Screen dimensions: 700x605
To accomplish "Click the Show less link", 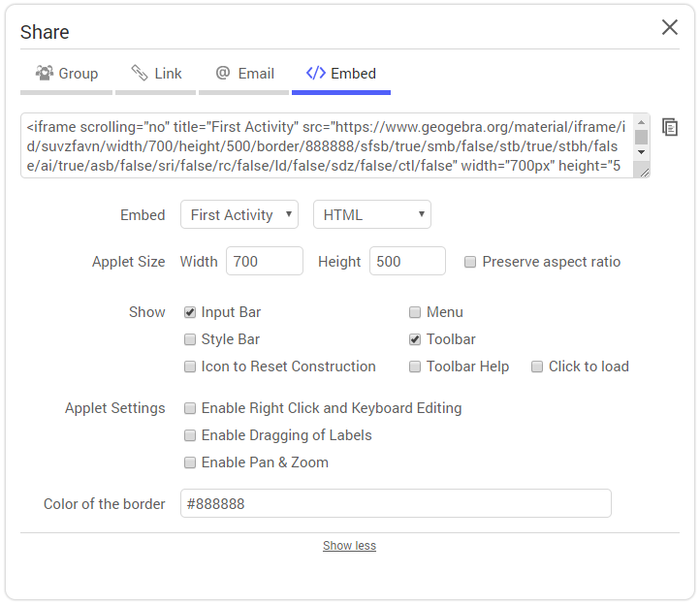I will (x=350, y=546).
